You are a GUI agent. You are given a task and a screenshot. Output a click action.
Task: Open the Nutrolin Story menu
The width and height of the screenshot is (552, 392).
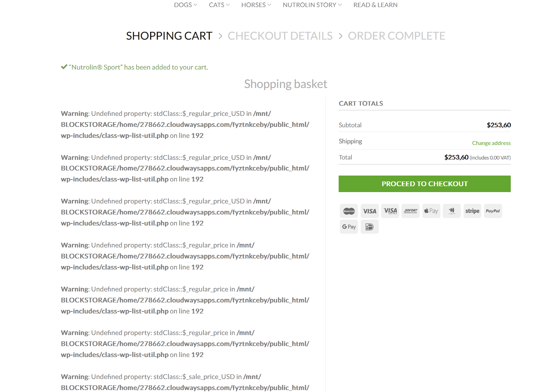point(312,5)
